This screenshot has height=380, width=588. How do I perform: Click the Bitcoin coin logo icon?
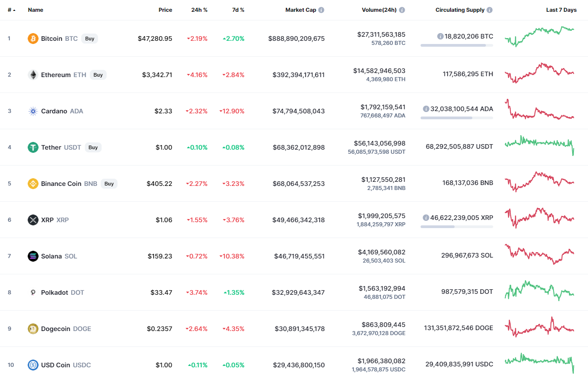pyautogui.click(x=33, y=39)
